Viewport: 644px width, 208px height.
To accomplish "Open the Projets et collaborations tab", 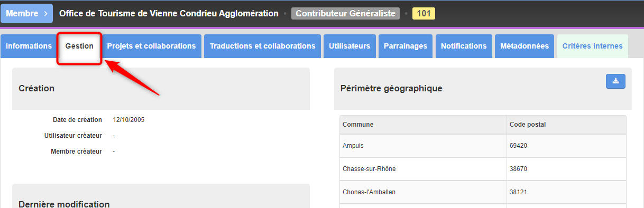I will (151, 46).
